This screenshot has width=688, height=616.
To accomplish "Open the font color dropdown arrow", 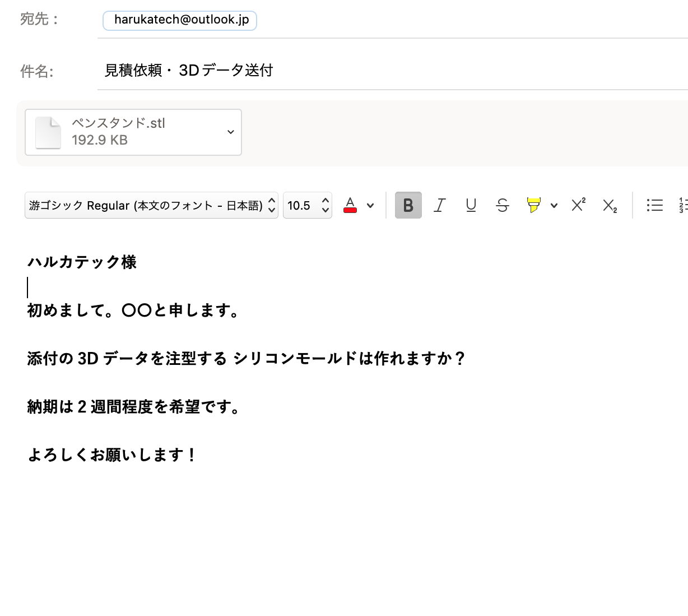I will click(370, 205).
